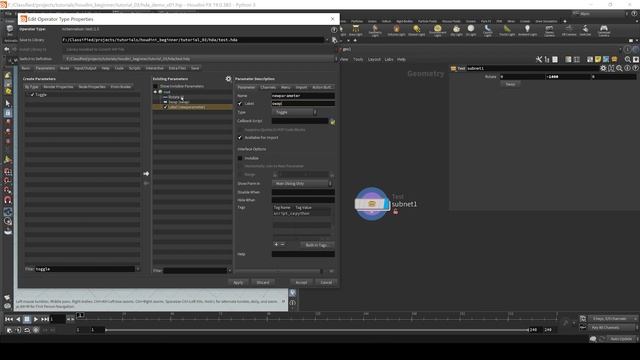Open the Auto Update dropdown

[x=624, y=339]
